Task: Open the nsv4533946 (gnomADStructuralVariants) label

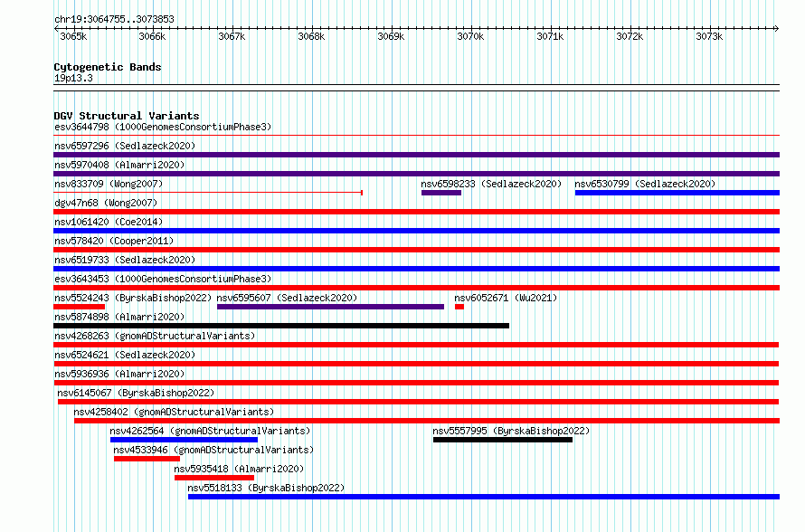Action: (x=213, y=450)
